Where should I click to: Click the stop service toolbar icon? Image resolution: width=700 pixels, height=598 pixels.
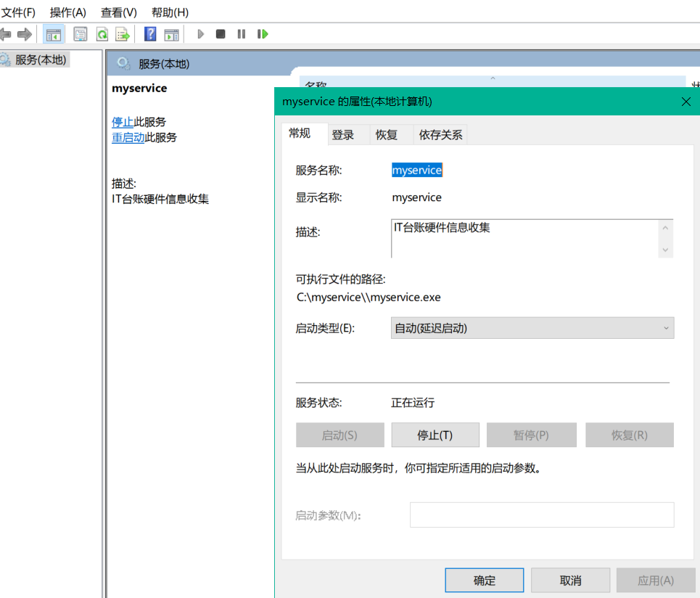click(x=221, y=34)
